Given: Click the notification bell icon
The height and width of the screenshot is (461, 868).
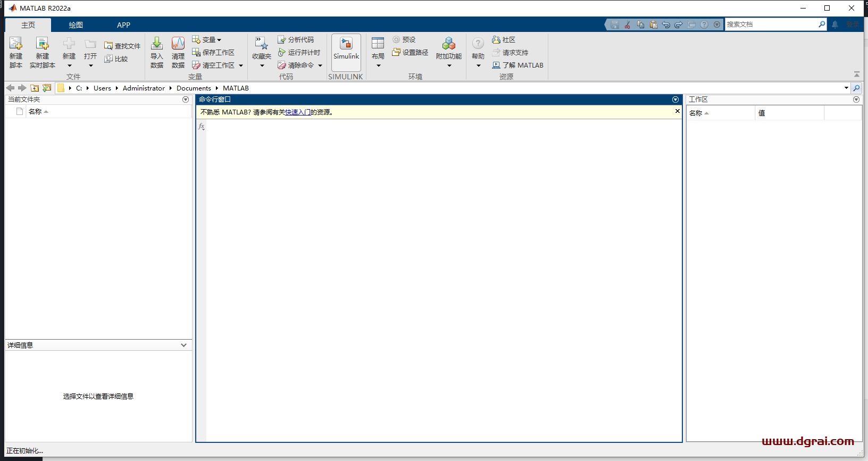Looking at the screenshot, I should 835,24.
